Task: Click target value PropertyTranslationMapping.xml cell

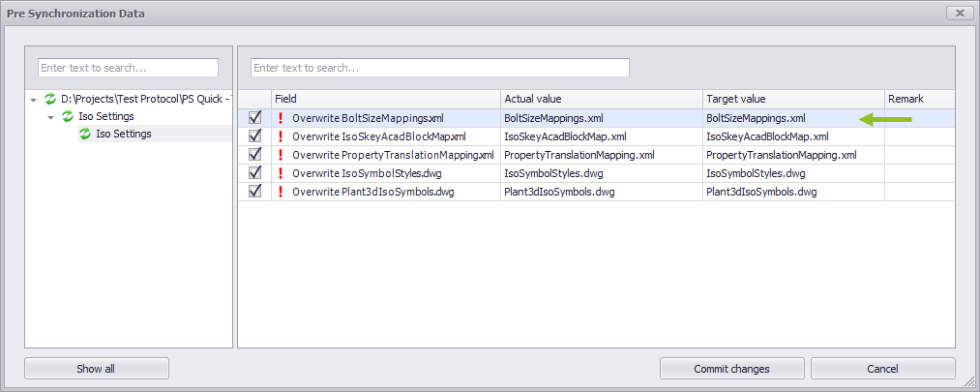Action: point(793,155)
